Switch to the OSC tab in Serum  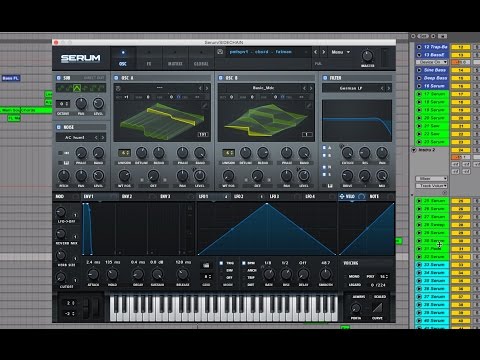tap(123, 58)
